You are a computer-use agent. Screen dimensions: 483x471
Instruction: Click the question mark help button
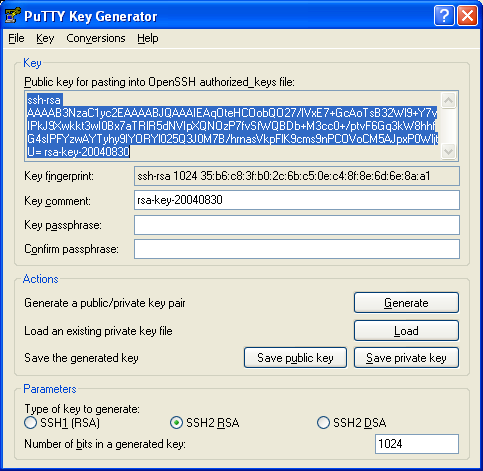(444, 15)
